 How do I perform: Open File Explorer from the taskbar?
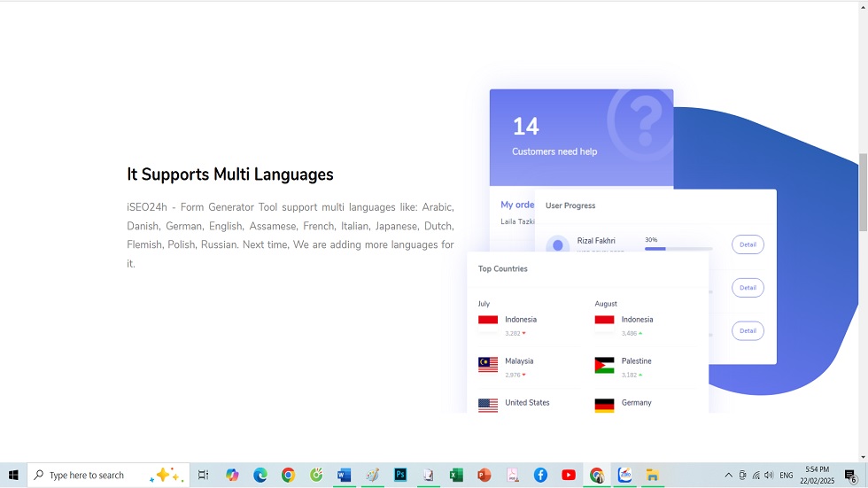[x=653, y=476]
